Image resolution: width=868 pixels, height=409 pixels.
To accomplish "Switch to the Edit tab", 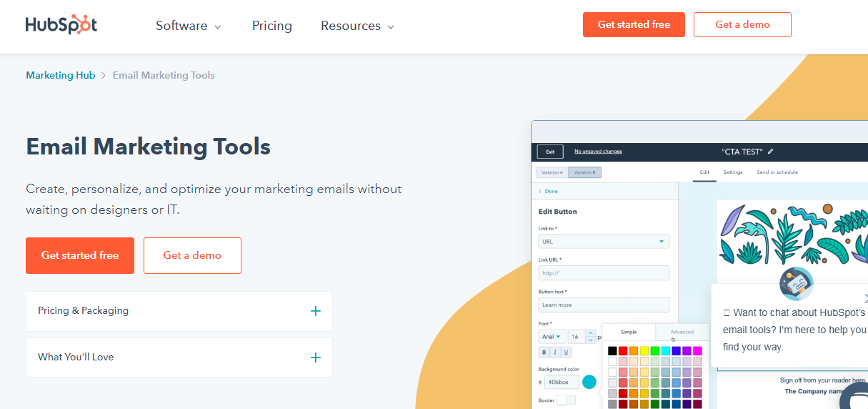I will pyautogui.click(x=704, y=172).
